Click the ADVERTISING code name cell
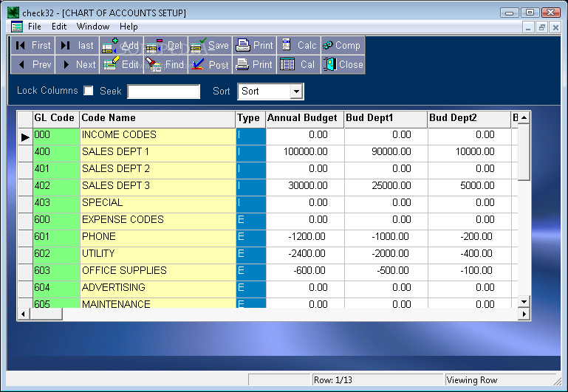Screen dimensions: 568x392 tap(157, 289)
